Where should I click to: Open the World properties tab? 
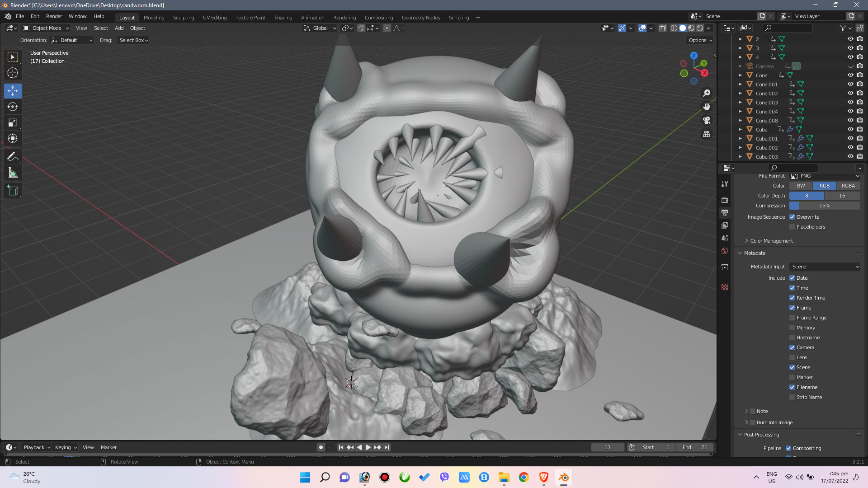click(x=725, y=251)
